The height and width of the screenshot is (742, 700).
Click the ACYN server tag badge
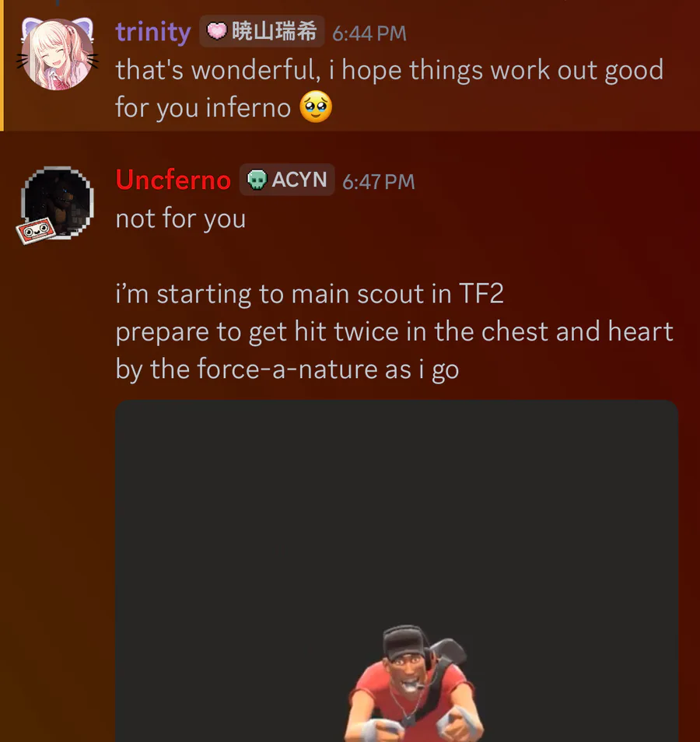287,180
